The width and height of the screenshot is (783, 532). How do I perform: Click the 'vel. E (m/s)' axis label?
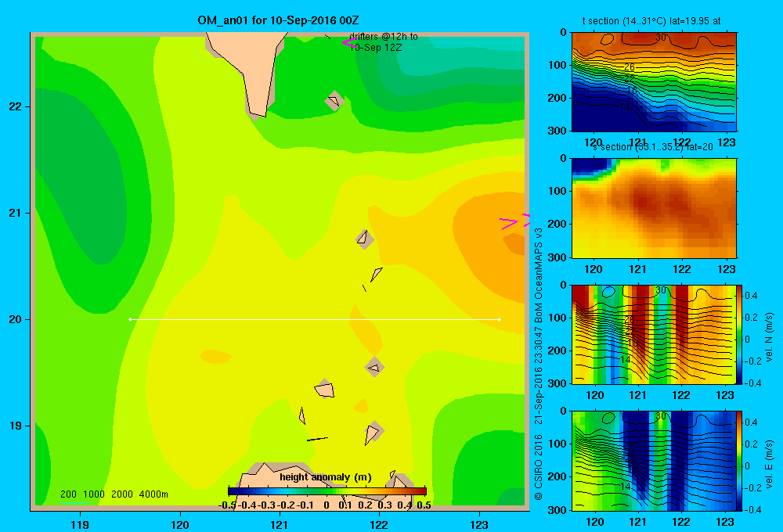[x=770, y=463]
